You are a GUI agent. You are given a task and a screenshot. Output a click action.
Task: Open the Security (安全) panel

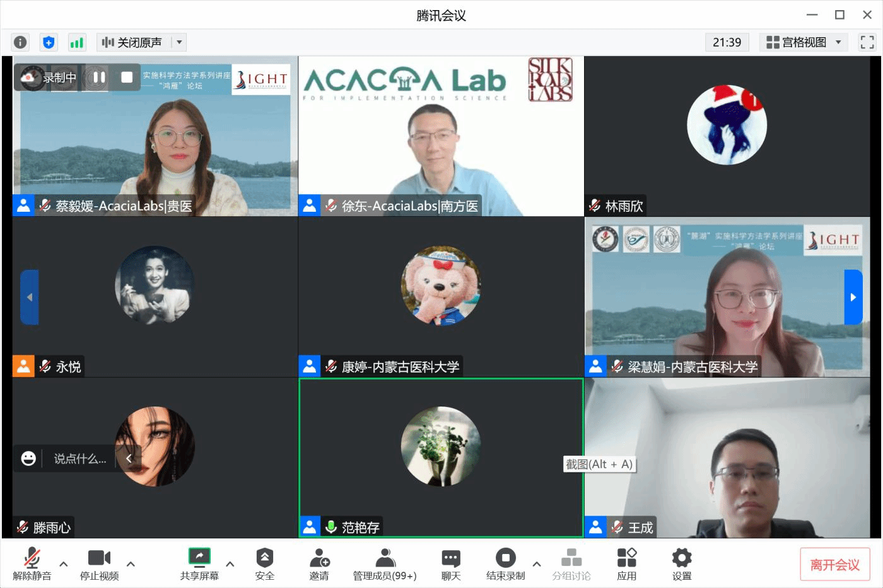264,564
